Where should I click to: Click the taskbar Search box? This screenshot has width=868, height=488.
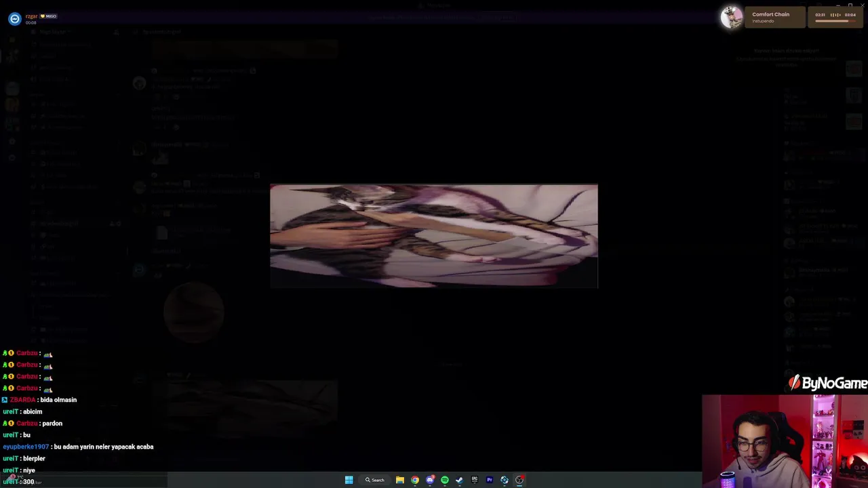(x=375, y=480)
